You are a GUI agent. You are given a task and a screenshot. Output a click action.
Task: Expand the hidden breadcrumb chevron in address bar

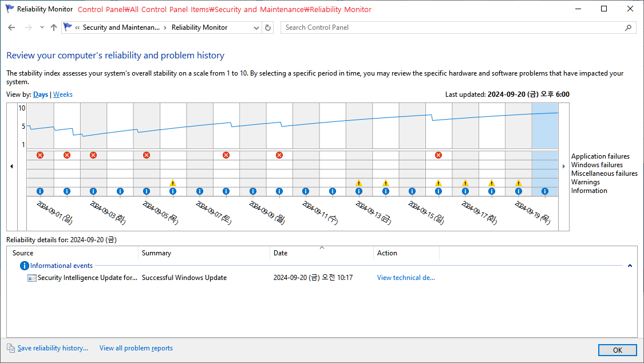click(77, 27)
